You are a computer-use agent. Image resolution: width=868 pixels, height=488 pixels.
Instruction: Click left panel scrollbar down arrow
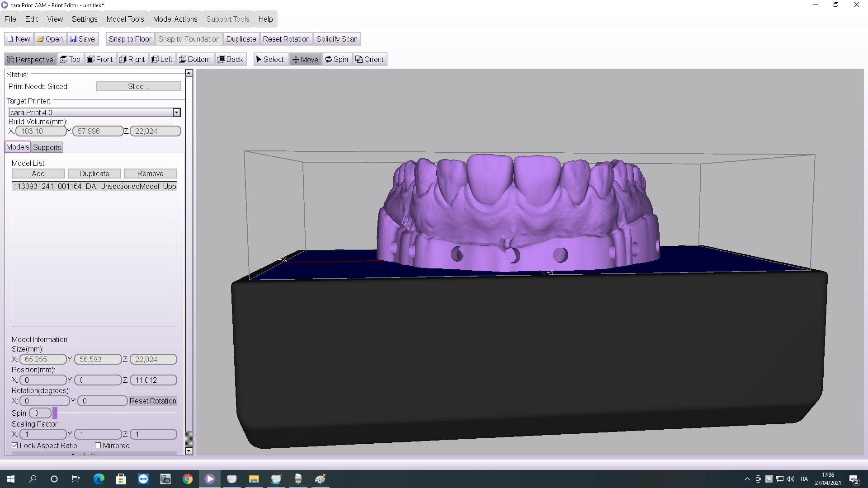pos(189,451)
